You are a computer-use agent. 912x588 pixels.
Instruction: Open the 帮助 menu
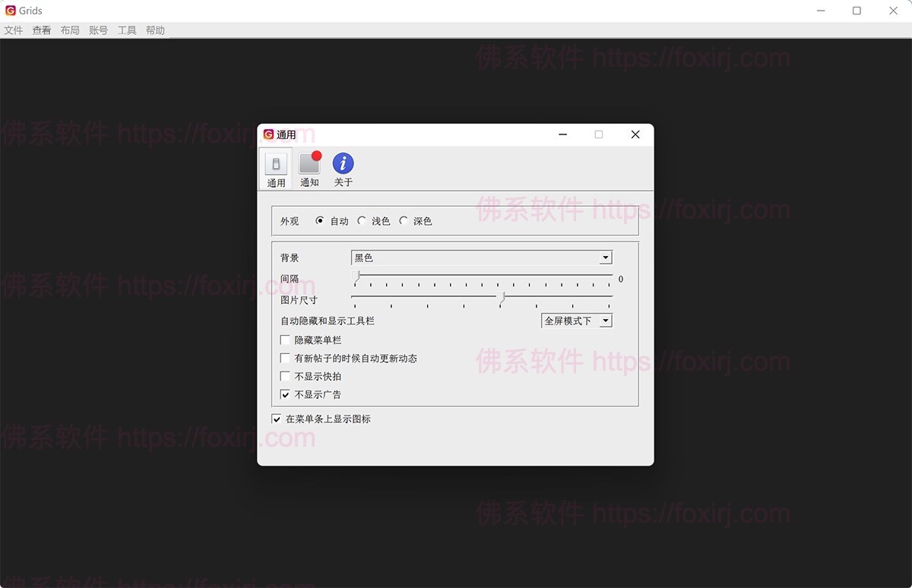[x=155, y=30]
